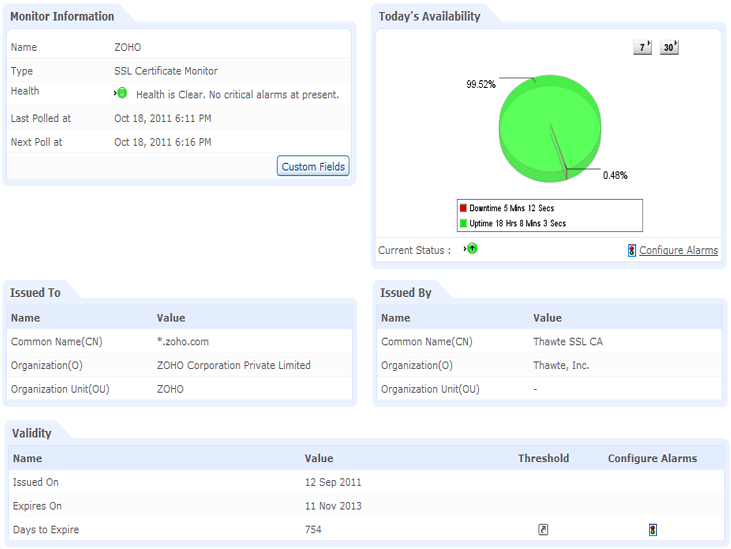
Task: Click the Thawte SSL CA value
Action: click(568, 342)
